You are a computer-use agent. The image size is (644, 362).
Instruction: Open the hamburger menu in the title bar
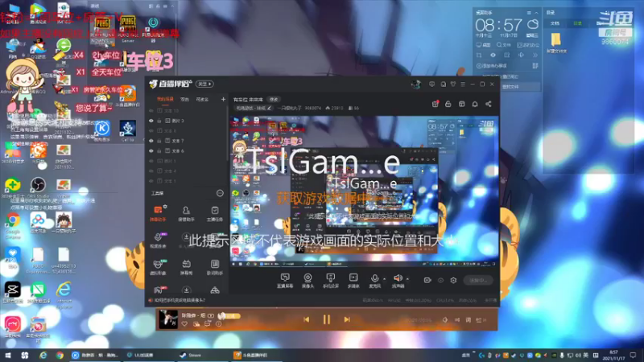point(463,84)
